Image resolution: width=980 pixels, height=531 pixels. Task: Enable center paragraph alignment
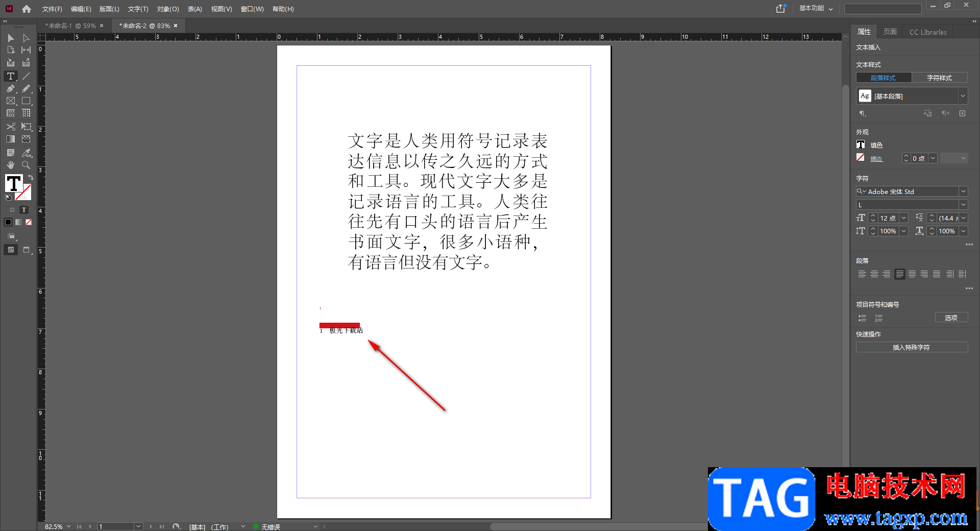(874, 274)
